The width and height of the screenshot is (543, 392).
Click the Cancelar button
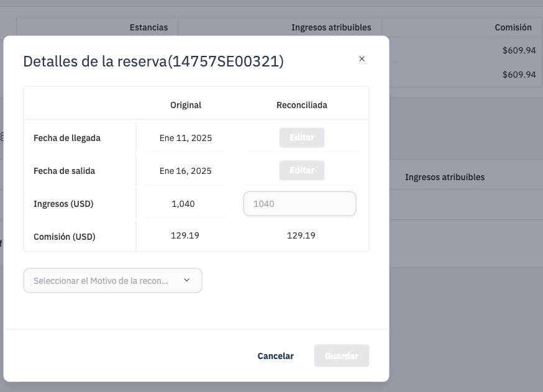[275, 356]
